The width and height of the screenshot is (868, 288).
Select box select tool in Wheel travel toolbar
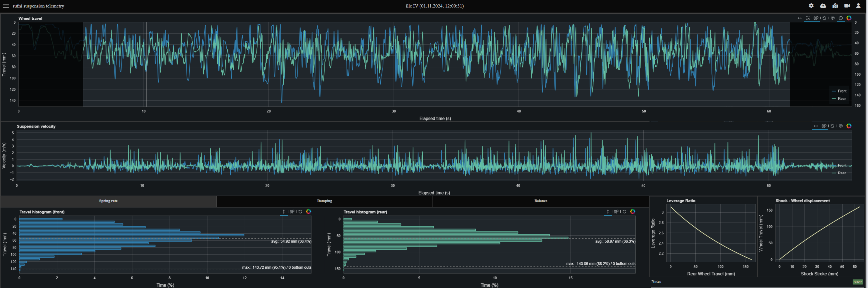(808, 18)
